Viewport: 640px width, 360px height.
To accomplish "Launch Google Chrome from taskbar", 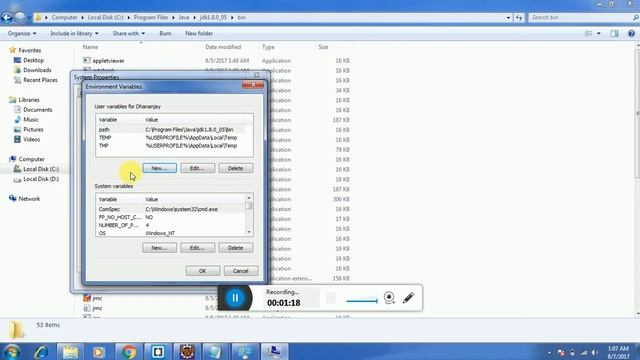I will [128, 352].
